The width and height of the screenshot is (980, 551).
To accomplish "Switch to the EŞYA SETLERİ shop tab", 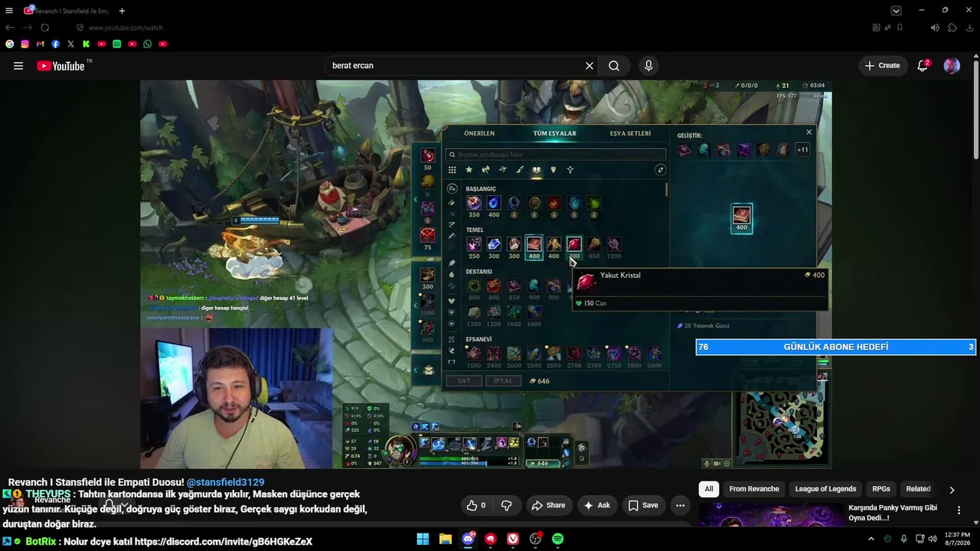I will pyautogui.click(x=630, y=133).
